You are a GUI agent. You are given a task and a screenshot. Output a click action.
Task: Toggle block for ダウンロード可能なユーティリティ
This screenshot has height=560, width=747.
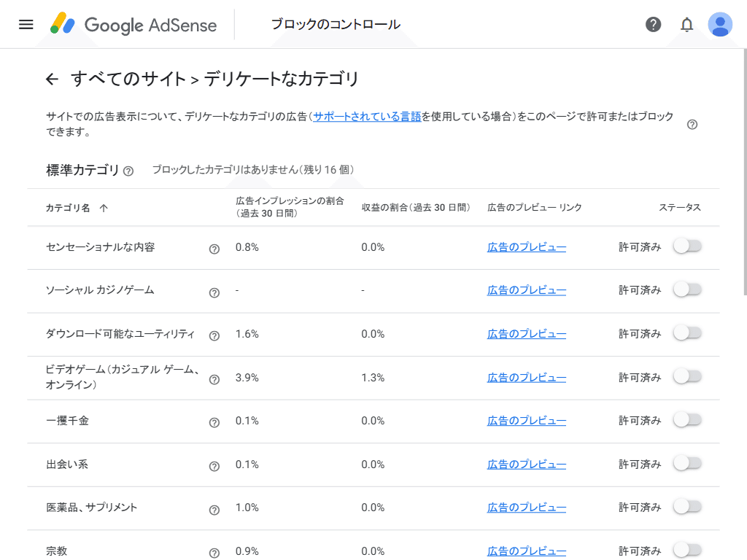point(687,332)
